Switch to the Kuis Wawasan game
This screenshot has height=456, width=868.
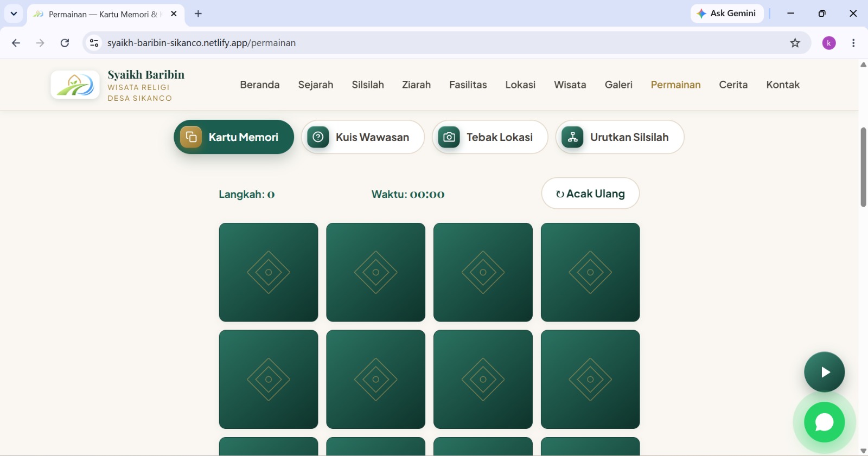(x=363, y=137)
